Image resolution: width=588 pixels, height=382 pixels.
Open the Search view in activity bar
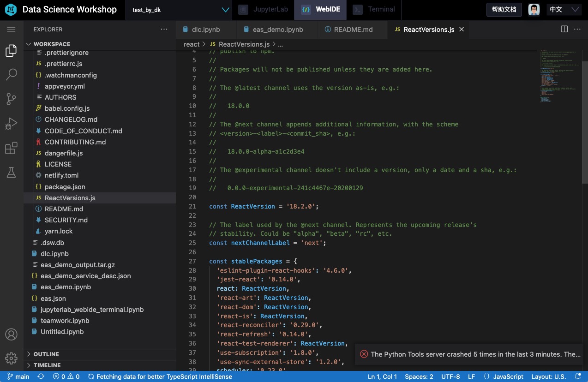coord(12,74)
